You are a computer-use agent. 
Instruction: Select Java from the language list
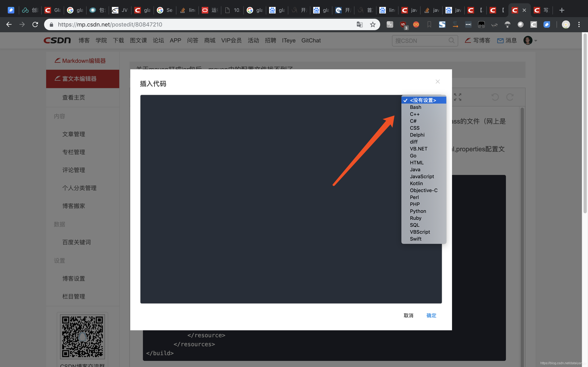pos(415,169)
